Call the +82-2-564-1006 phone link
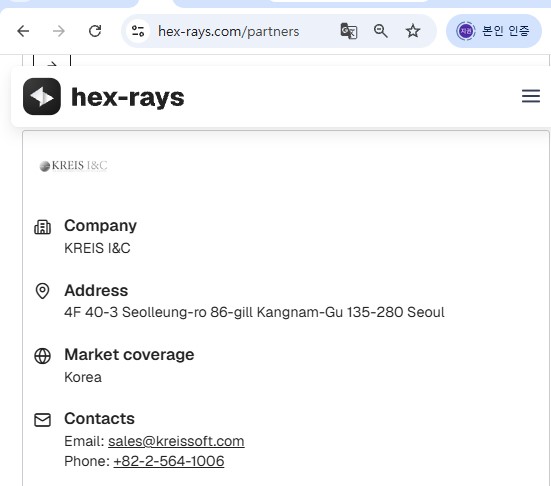The image size is (551, 486). pyautogui.click(x=169, y=461)
